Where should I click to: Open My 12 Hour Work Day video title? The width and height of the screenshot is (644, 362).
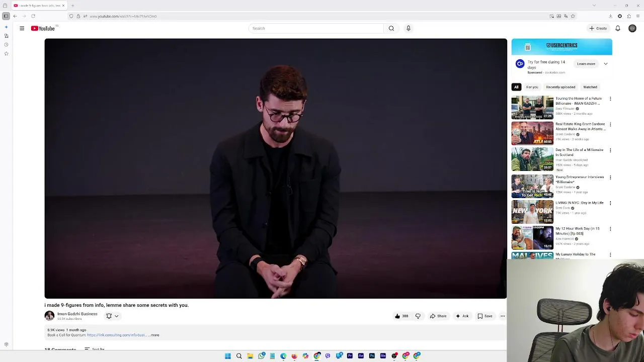click(578, 231)
